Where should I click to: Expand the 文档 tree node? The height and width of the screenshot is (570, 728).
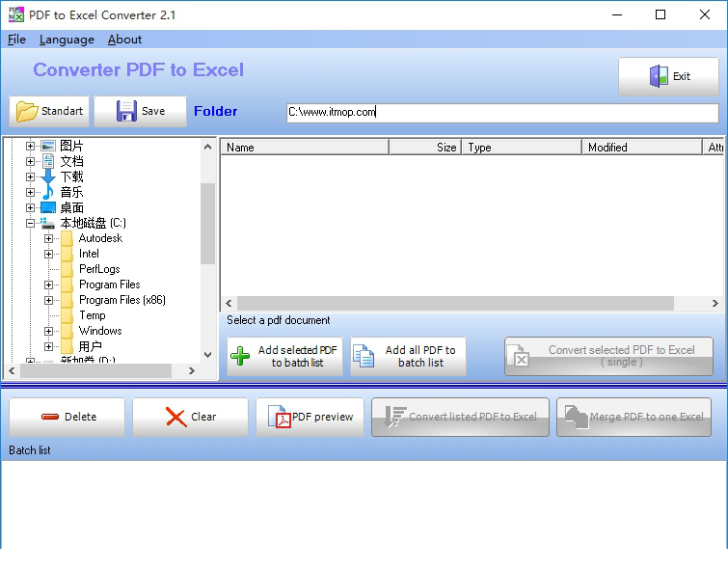(30, 161)
